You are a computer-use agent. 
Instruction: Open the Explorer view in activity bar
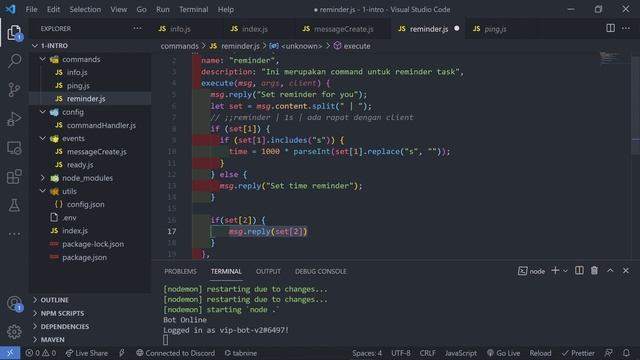point(14,33)
